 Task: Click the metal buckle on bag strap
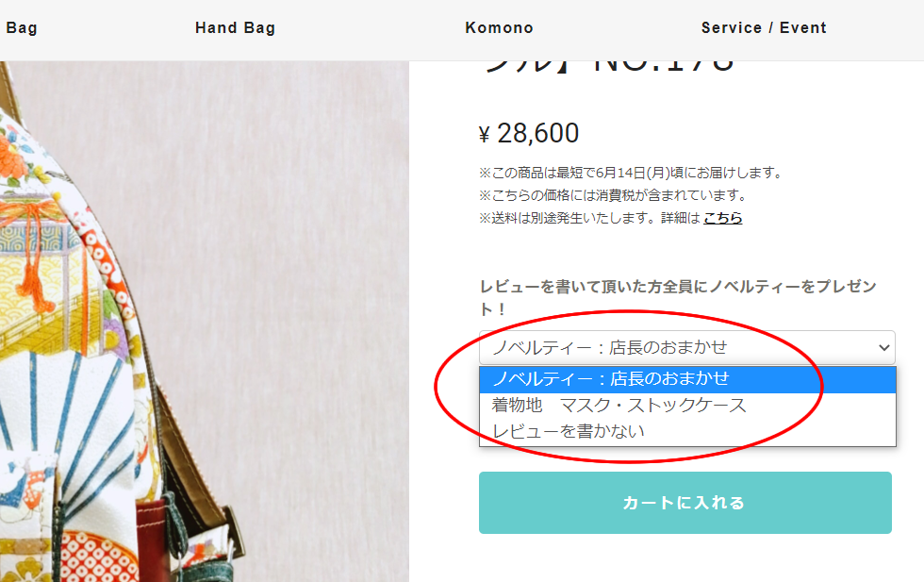coord(233,534)
